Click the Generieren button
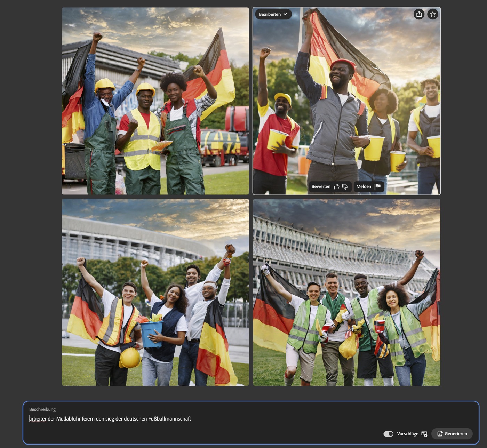This screenshot has height=448, width=487. point(452,434)
